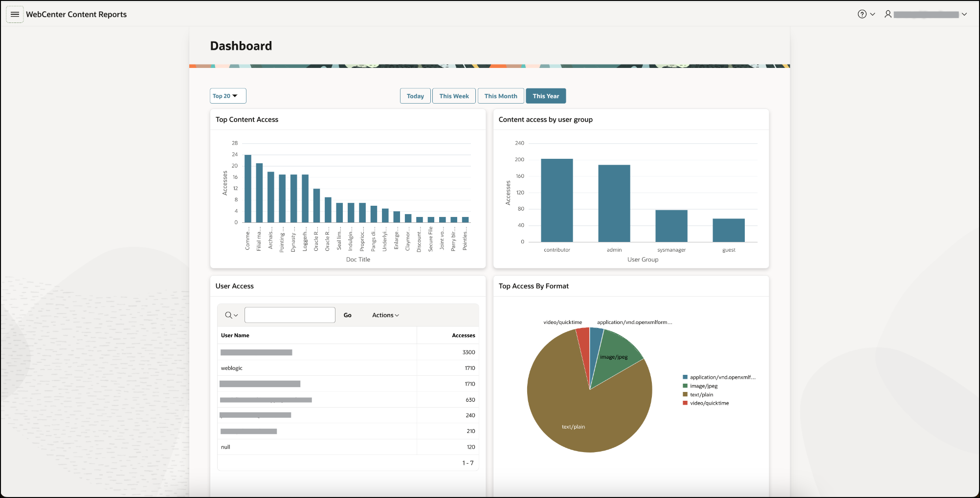This screenshot has width=980, height=498.
Task: Click the video/quicktime legend swatch
Action: (x=685, y=403)
